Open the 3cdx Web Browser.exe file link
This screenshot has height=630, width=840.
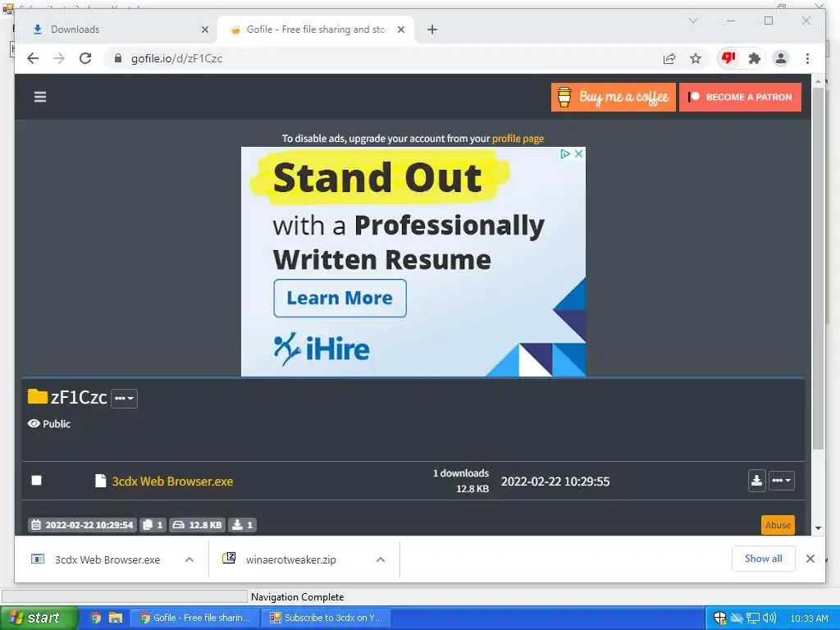pos(172,481)
